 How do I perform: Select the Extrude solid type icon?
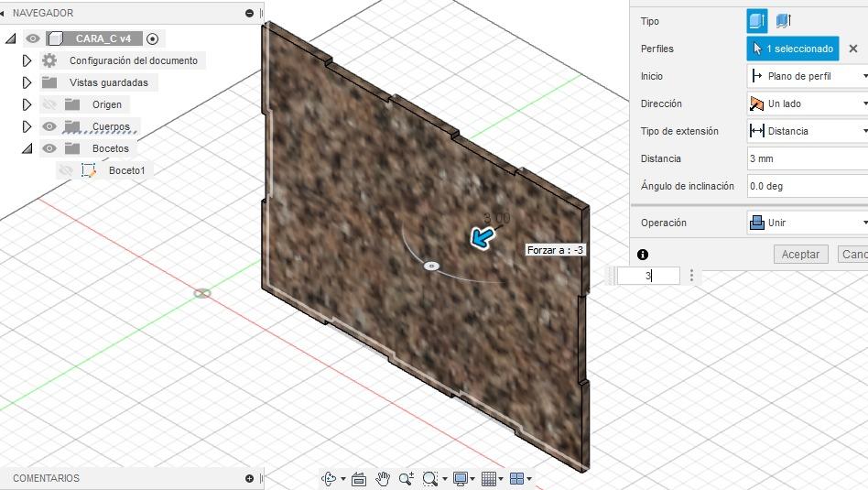[756, 21]
